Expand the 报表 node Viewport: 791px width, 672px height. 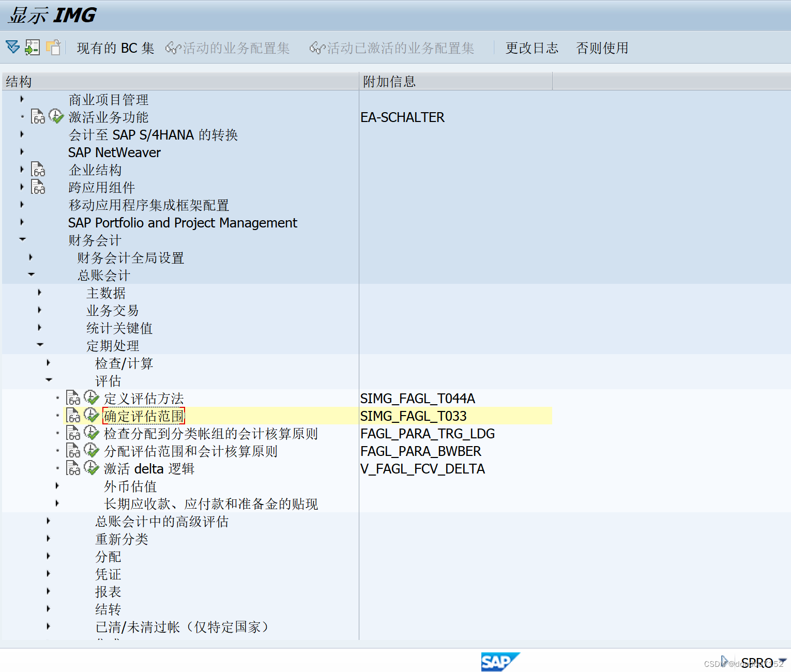(x=48, y=591)
